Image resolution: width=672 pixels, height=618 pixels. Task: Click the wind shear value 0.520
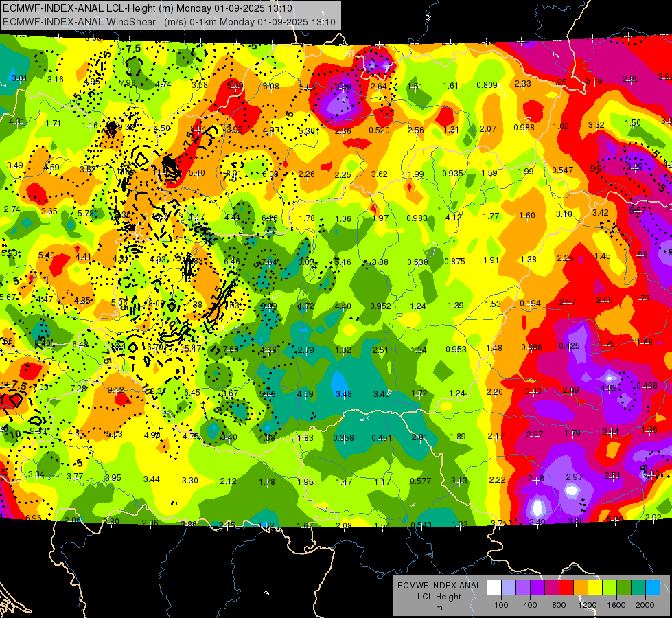tap(379, 130)
